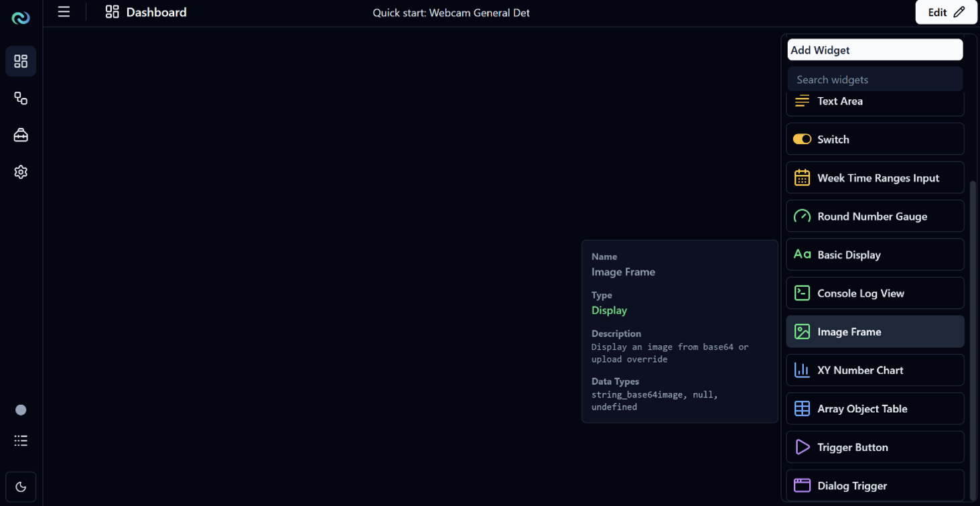980x506 pixels.
Task: Add the Image Frame widget
Action: click(x=875, y=332)
